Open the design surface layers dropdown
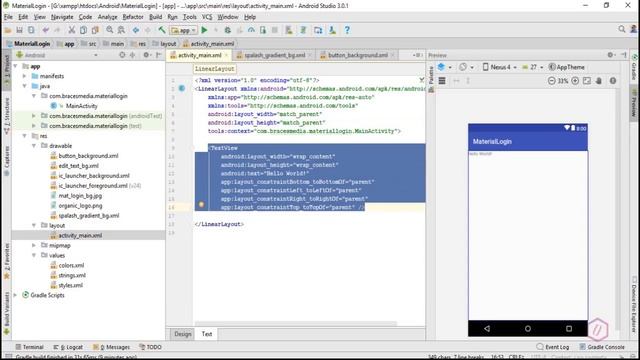Screen dimensions: 640x360 pyautogui.click(x=444, y=67)
